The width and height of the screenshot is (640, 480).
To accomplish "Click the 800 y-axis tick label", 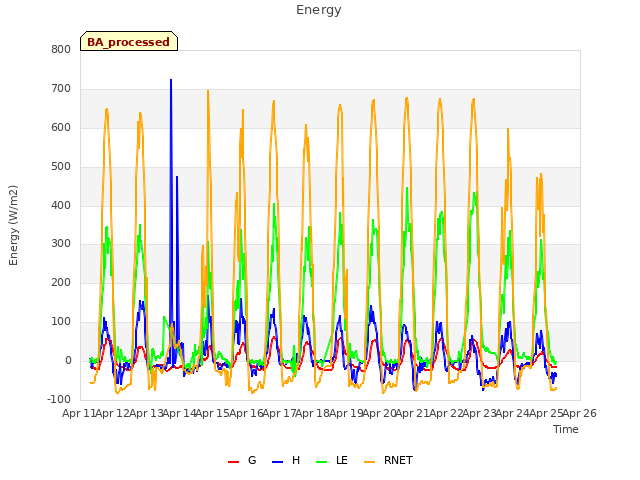I will click(61, 49).
